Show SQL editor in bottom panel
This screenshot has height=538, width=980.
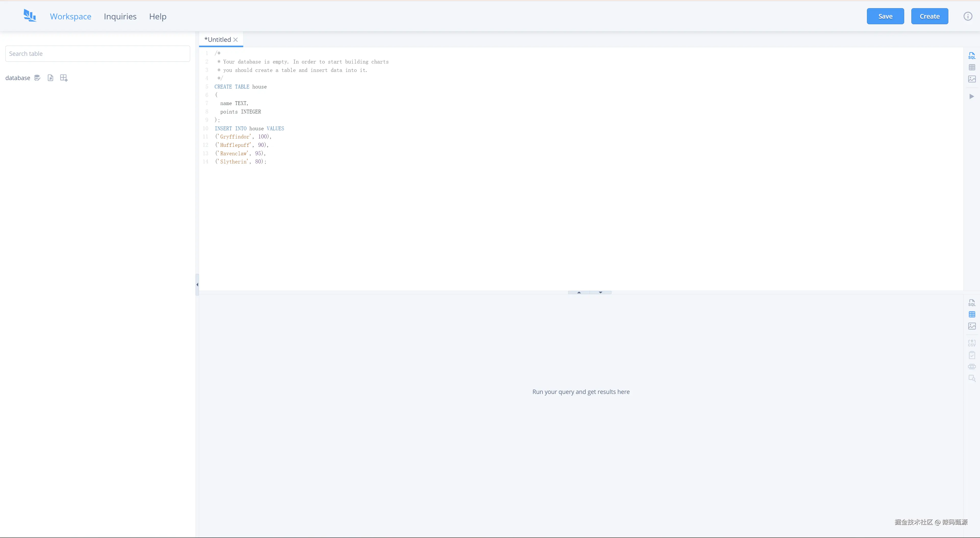pos(972,303)
